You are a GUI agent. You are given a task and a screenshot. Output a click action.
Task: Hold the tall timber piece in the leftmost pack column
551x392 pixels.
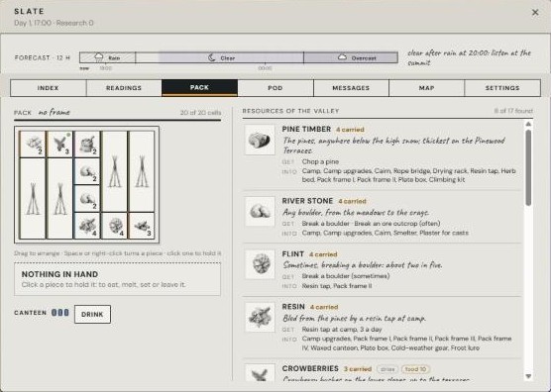point(33,199)
